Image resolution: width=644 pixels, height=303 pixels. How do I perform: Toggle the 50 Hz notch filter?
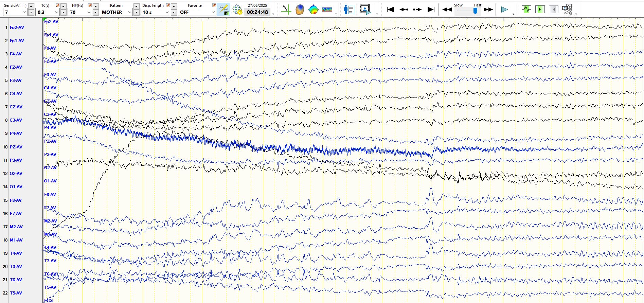(223, 10)
